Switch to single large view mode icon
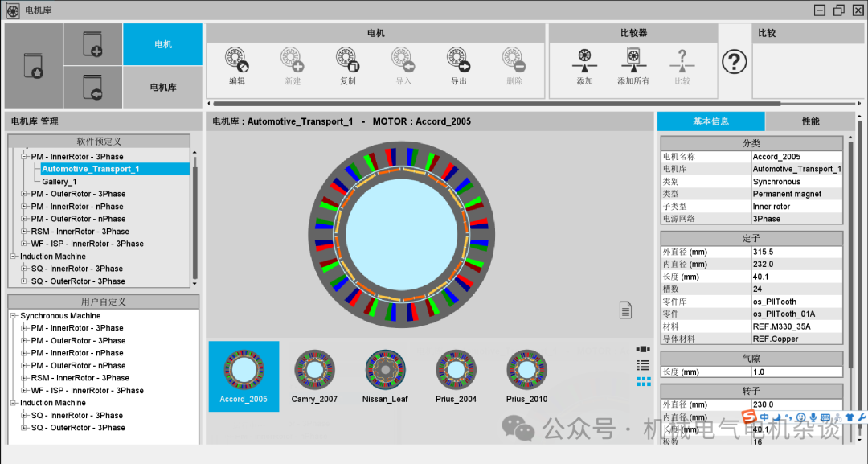Viewport: 868px width, 464px height. [x=643, y=349]
